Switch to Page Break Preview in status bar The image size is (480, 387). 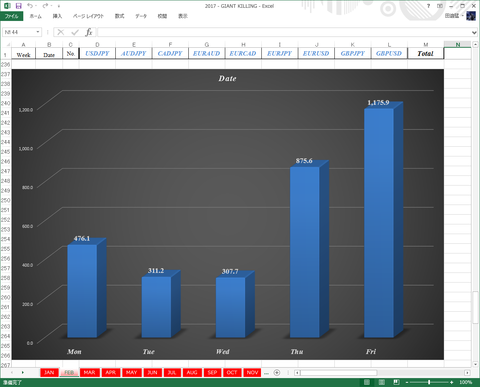coord(396,382)
